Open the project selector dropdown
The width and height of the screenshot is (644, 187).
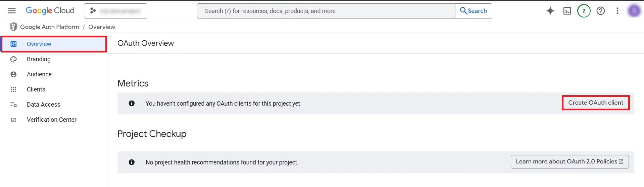coord(115,11)
